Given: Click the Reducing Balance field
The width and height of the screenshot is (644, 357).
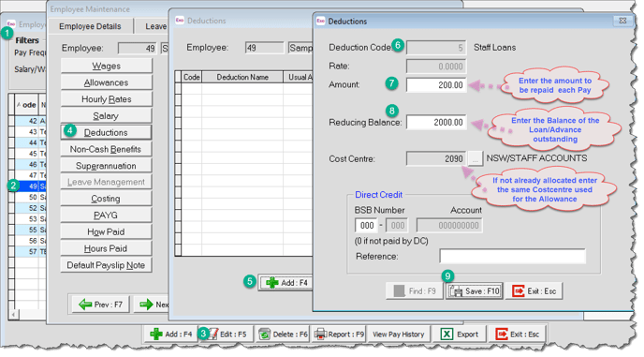Looking at the screenshot, I should coord(436,123).
